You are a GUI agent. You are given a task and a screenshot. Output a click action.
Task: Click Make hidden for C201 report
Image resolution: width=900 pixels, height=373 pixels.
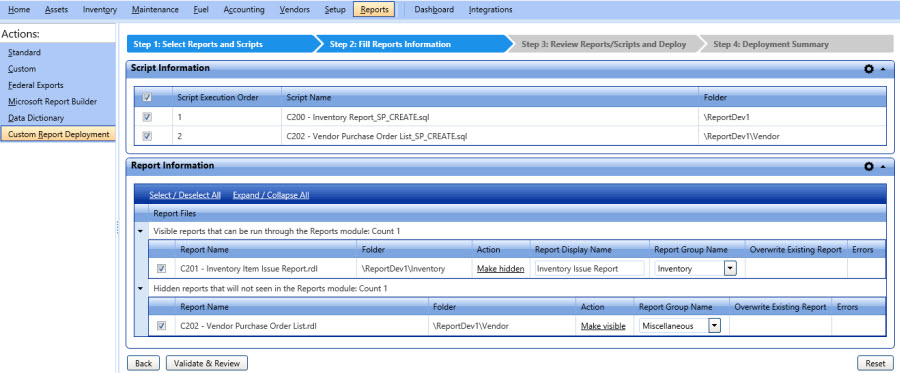501,269
